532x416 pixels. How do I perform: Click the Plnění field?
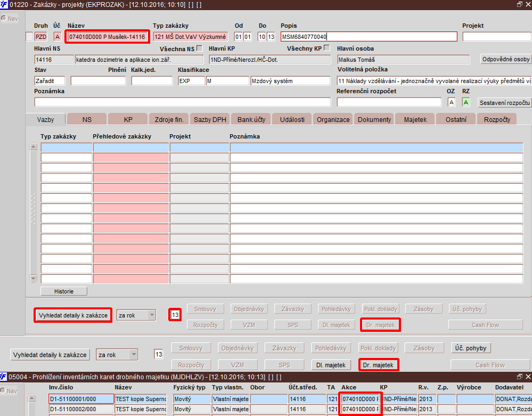tap(98, 81)
